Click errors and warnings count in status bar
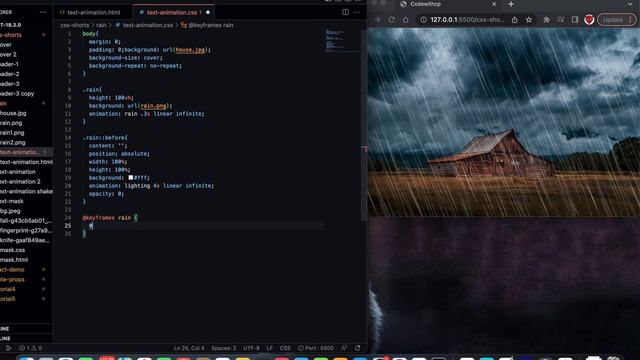The height and width of the screenshot is (360, 640). 31,348
